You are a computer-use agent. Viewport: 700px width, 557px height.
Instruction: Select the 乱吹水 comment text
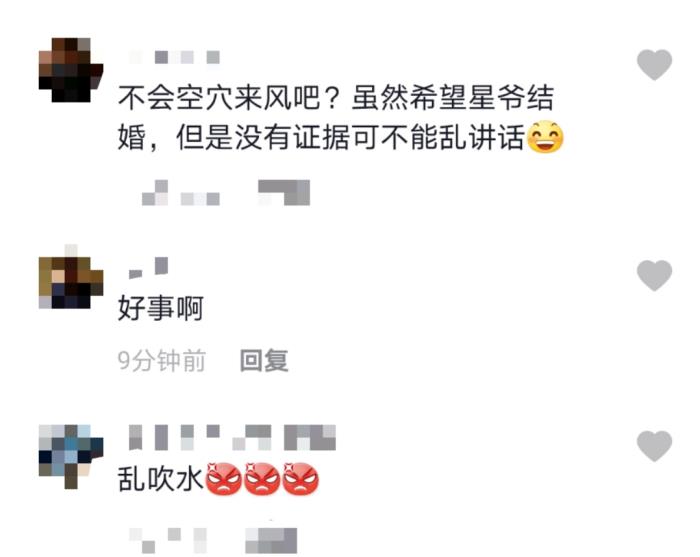click(x=218, y=479)
